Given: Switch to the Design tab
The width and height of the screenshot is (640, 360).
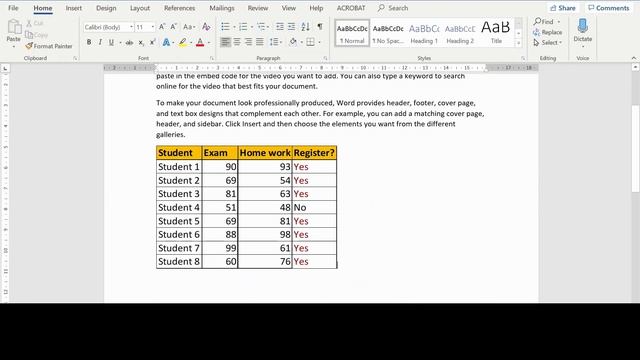Looking at the screenshot, I should [x=106, y=8].
